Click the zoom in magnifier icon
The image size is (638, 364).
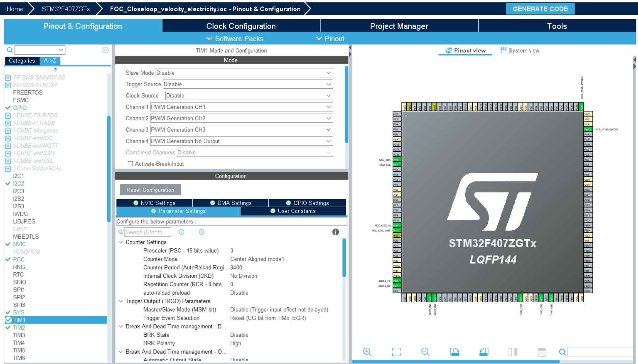pos(367,352)
